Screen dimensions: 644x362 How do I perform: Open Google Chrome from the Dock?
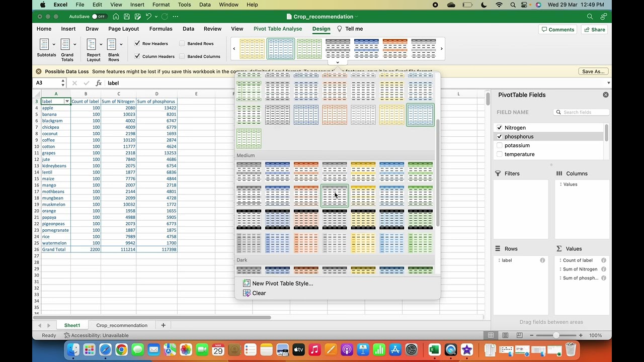121,349
